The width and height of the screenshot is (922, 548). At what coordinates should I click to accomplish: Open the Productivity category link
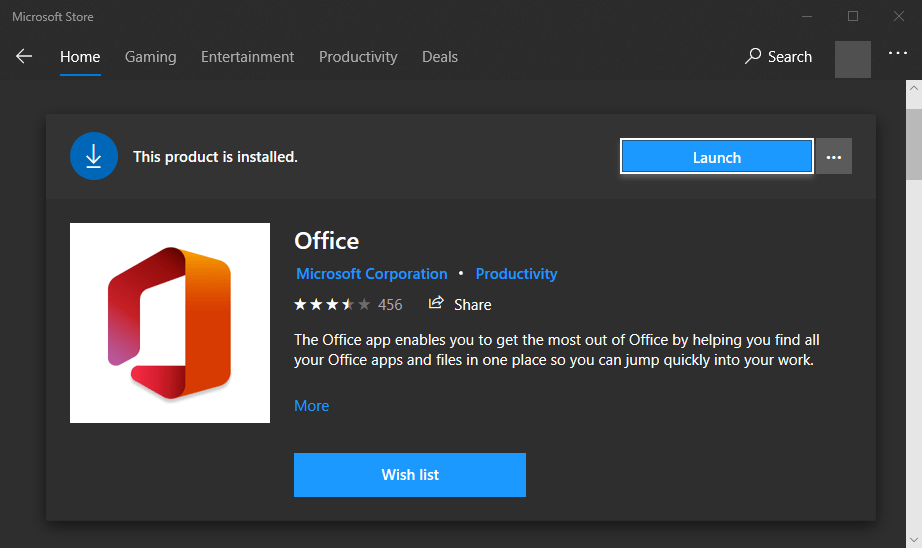516,274
